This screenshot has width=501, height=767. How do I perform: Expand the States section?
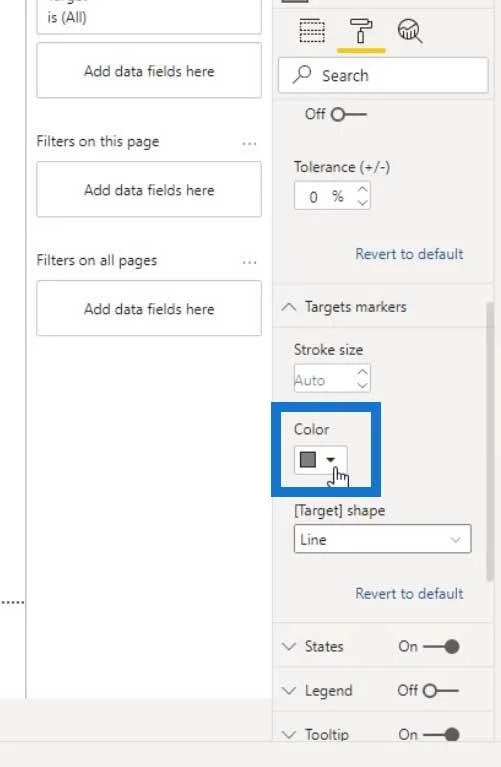coord(289,646)
